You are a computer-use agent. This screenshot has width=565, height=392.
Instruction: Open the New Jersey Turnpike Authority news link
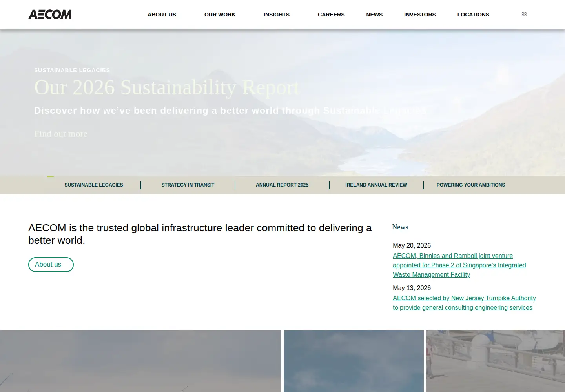pos(464,303)
